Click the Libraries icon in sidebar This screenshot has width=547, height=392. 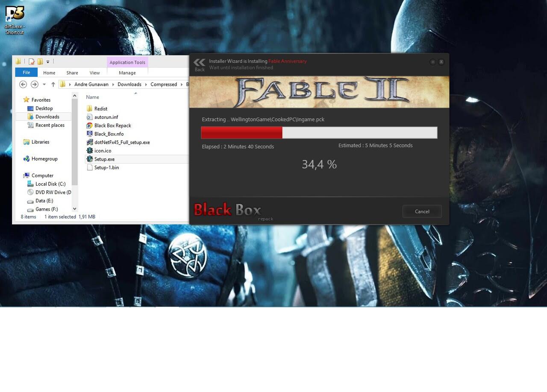pyautogui.click(x=26, y=142)
